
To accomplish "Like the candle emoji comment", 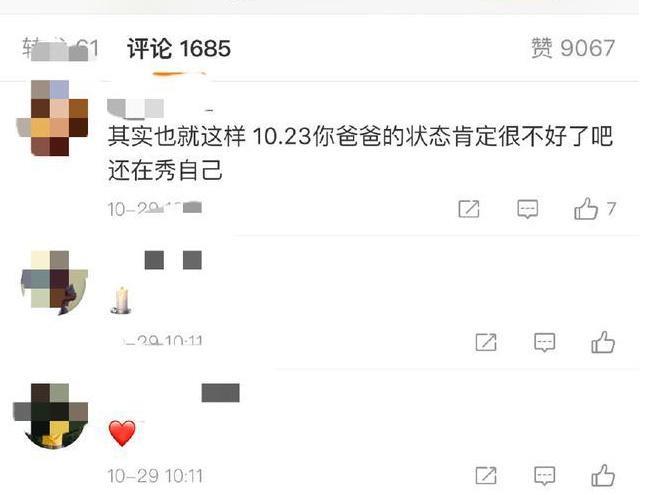I will point(603,342).
